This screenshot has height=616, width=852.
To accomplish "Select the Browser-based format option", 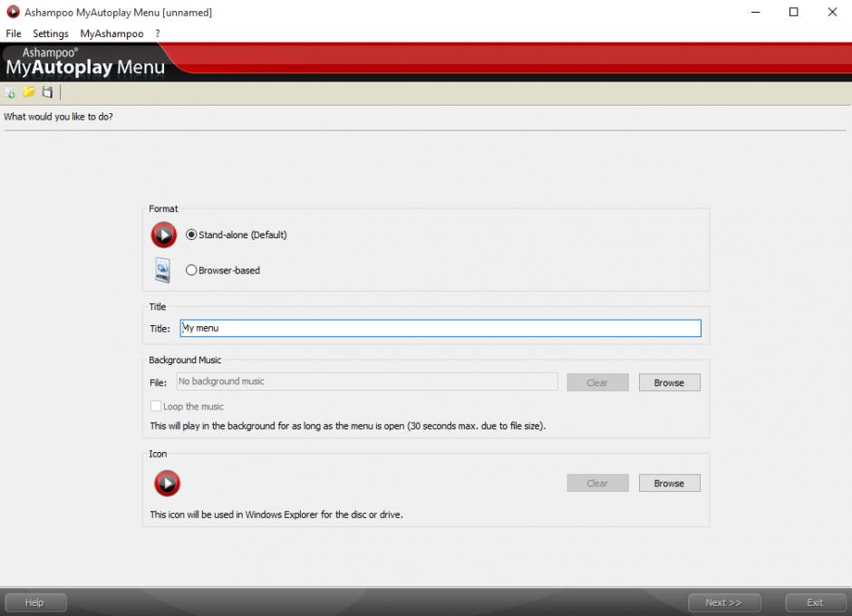I will point(191,270).
